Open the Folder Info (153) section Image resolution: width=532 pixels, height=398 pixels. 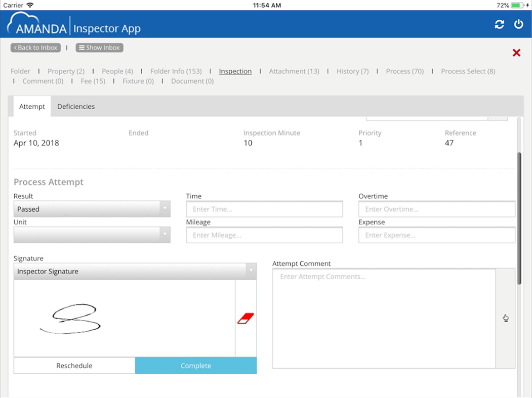176,71
